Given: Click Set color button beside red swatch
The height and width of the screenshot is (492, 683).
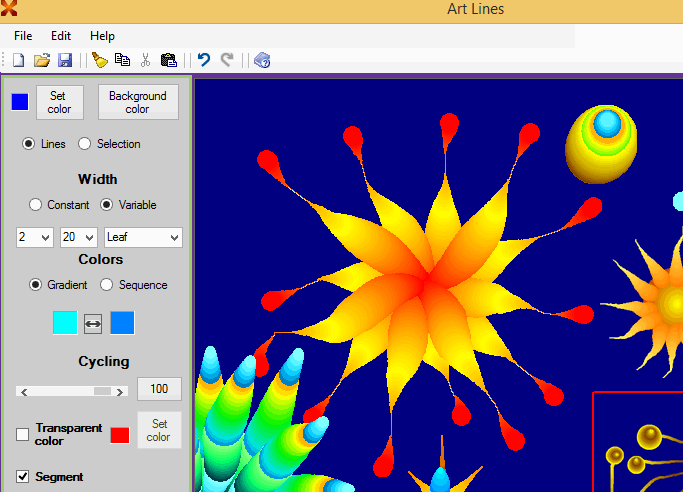Looking at the screenshot, I should click(159, 430).
